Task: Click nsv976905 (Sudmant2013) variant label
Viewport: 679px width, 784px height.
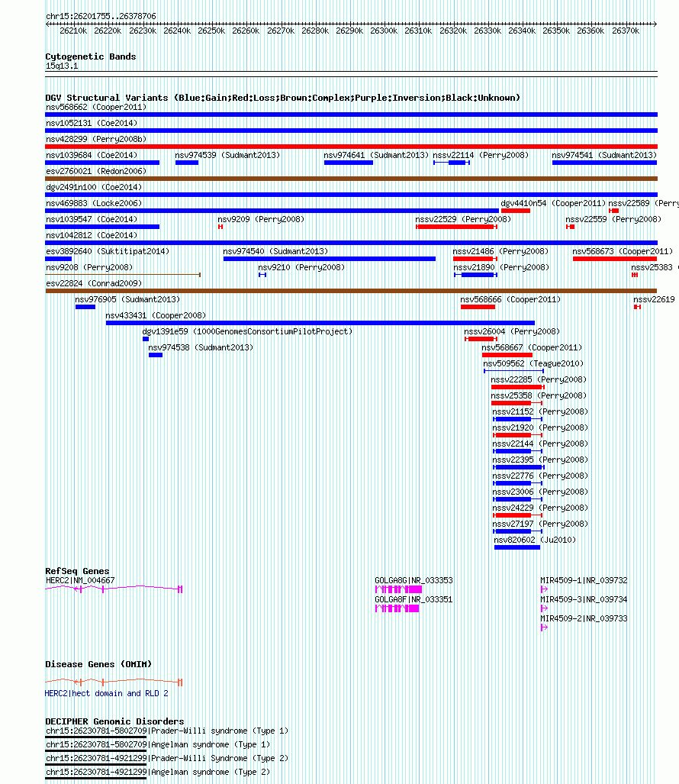Action: point(127,299)
